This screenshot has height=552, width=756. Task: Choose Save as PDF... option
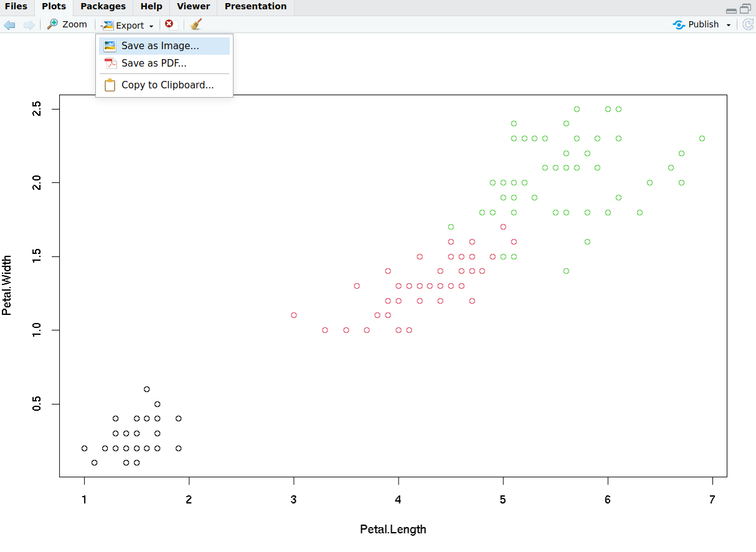point(154,63)
